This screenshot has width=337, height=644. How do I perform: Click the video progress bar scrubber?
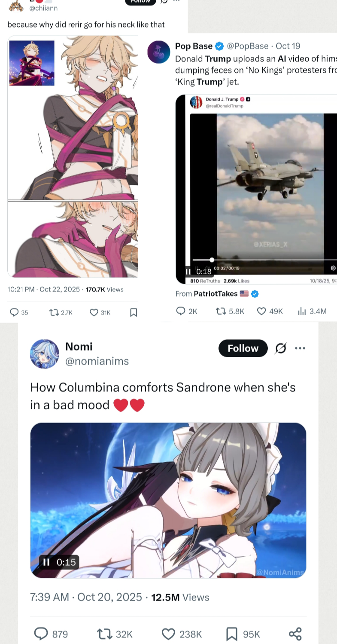[x=212, y=260]
